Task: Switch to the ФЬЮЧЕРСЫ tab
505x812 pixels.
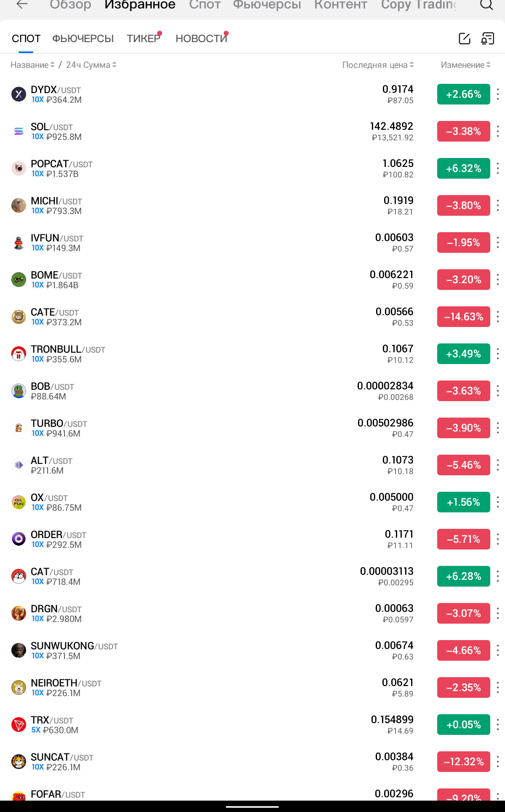Action: click(83, 38)
